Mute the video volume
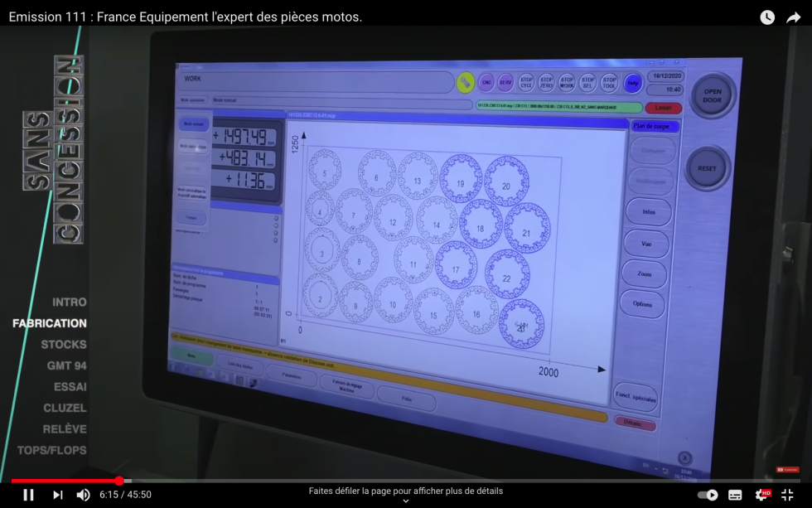 pos(83,495)
